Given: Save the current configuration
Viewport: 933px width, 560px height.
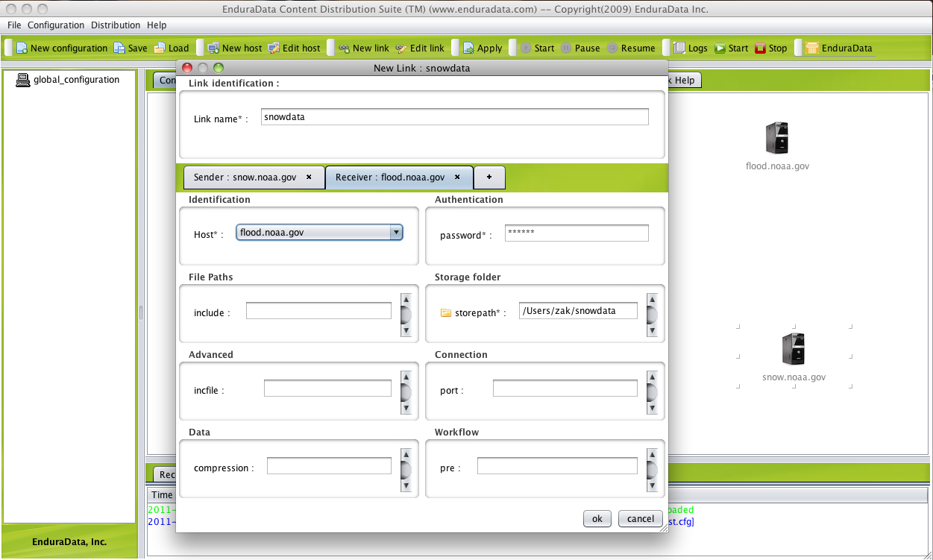Looking at the screenshot, I should pyautogui.click(x=131, y=48).
